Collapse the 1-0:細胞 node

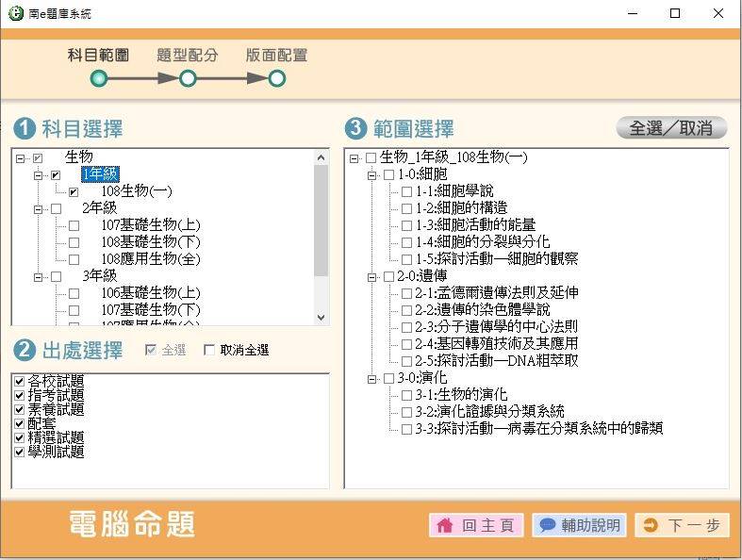pyautogui.click(x=371, y=175)
